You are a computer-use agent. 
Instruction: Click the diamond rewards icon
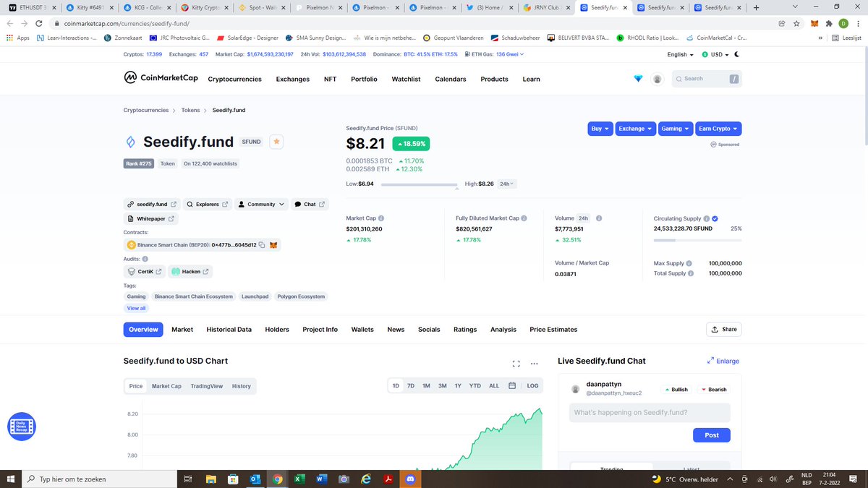[638, 79]
